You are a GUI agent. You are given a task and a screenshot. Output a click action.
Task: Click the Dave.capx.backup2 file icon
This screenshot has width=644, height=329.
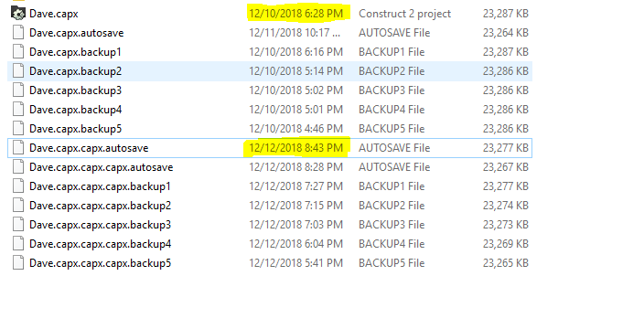pos(18,71)
